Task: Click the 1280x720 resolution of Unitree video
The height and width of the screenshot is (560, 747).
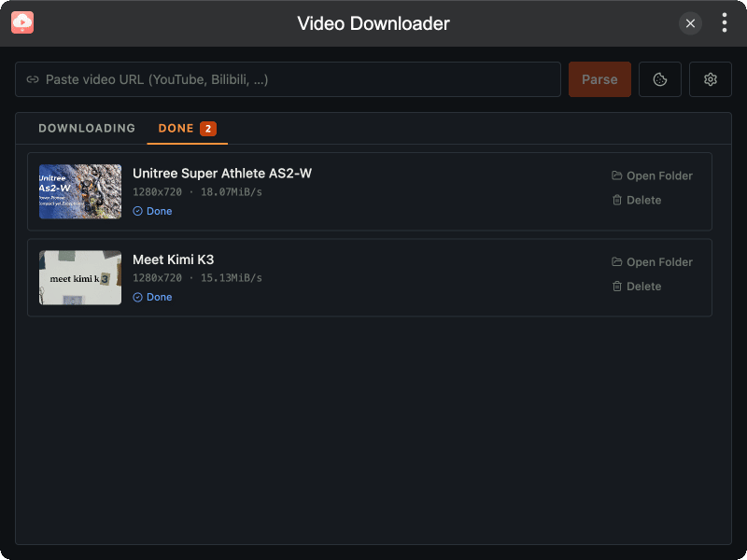Action: [157, 192]
